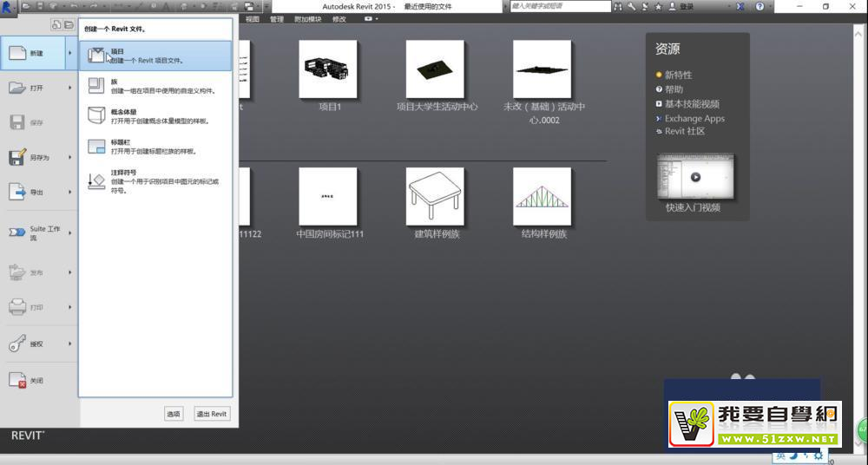Open the 管理 ribbon tab
Screen dimensions: 868x465
coord(276,19)
